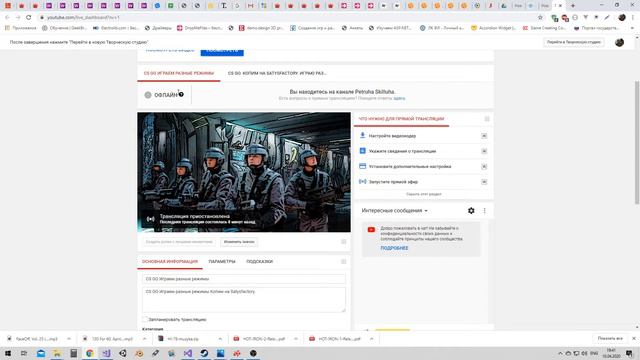Open Mail app from the taskbar
640x360 pixels.
(41, 353)
